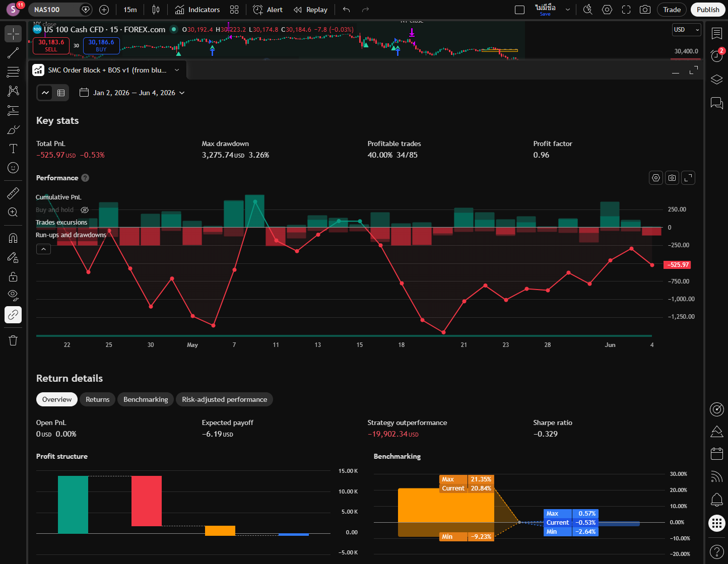Activate the zoom in tool
The height and width of the screenshot is (564, 728).
pos(13,212)
